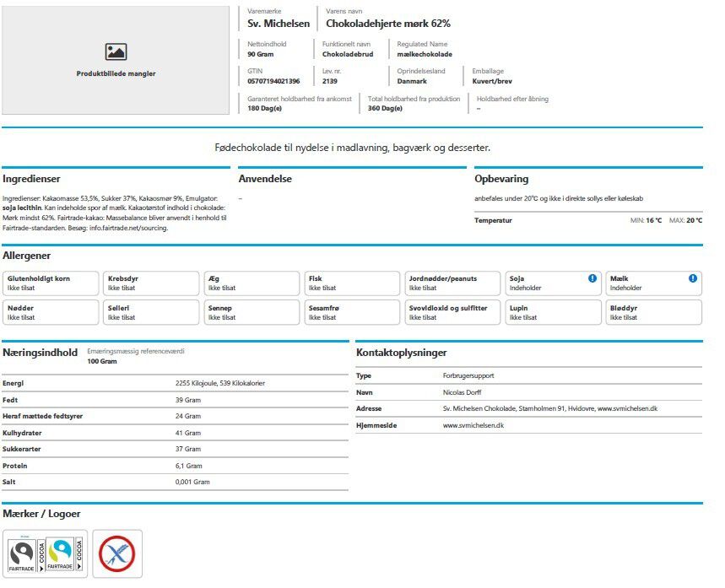Open www.svmichelsen.dk in the Hjemmeside row

473,425
